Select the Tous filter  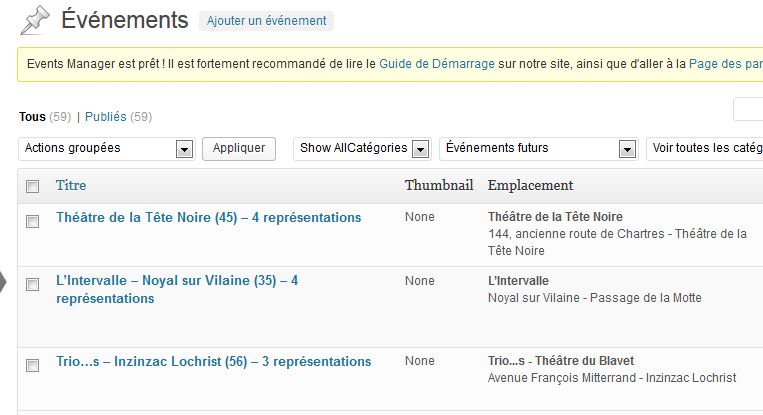click(32, 117)
